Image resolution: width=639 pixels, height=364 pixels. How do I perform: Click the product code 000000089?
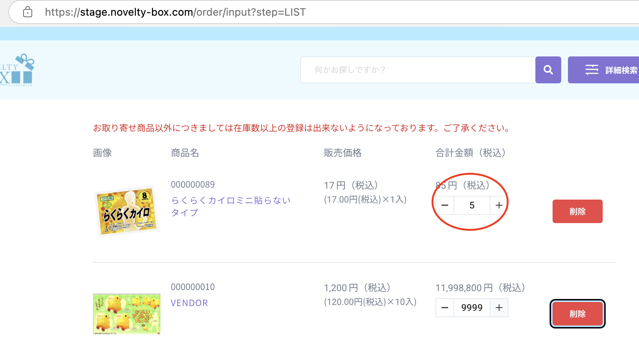pyautogui.click(x=193, y=185)
